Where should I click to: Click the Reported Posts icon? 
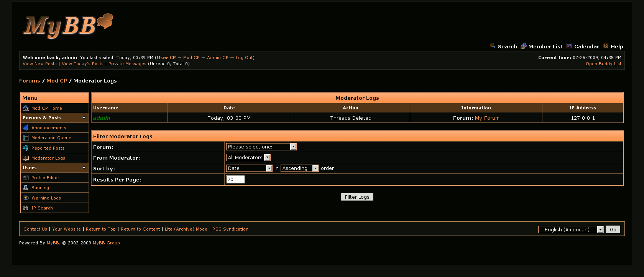coord(26,148)
